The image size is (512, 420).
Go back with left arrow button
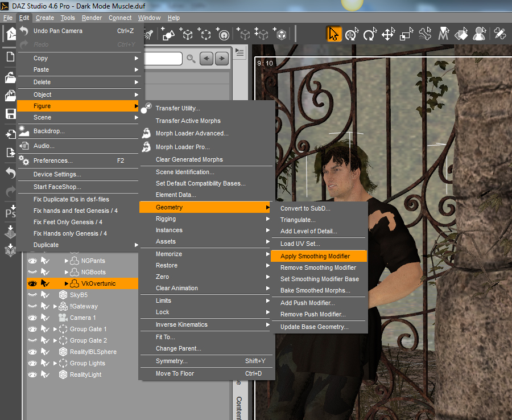pyautogui.click(x=207, y=59)
